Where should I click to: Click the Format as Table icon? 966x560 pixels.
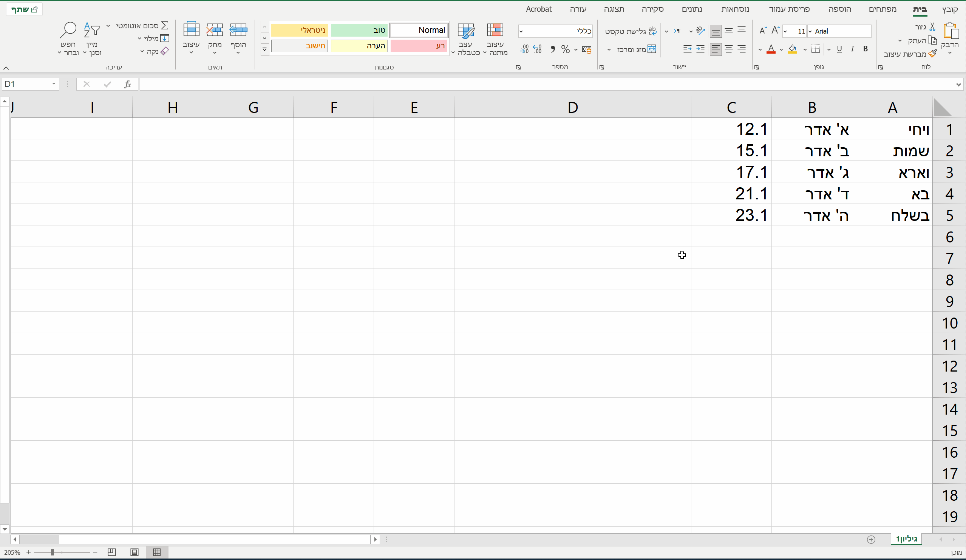coord(466,31)
